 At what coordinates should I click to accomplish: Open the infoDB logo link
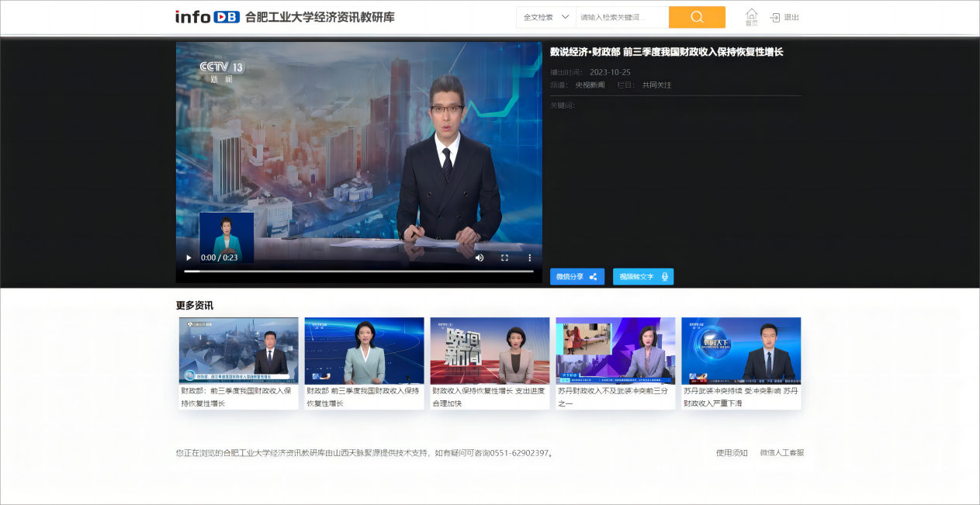tap(207, 17)
